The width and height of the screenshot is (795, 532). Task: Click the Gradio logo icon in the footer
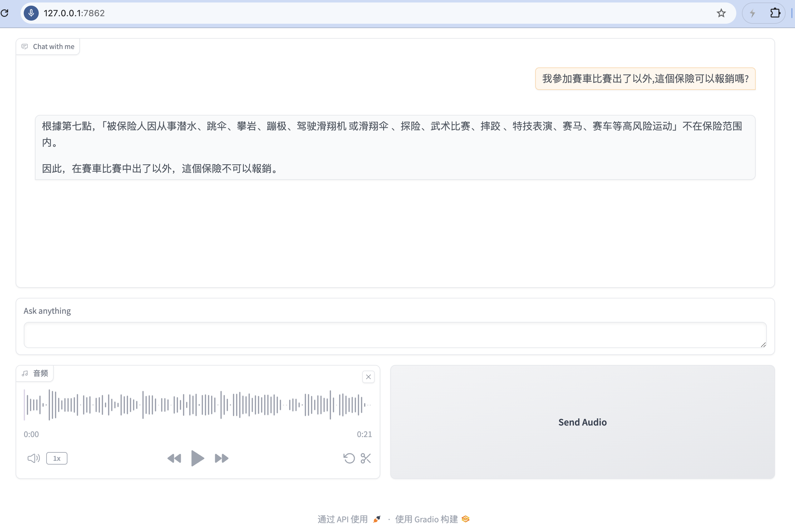click(x=466, y=519)
